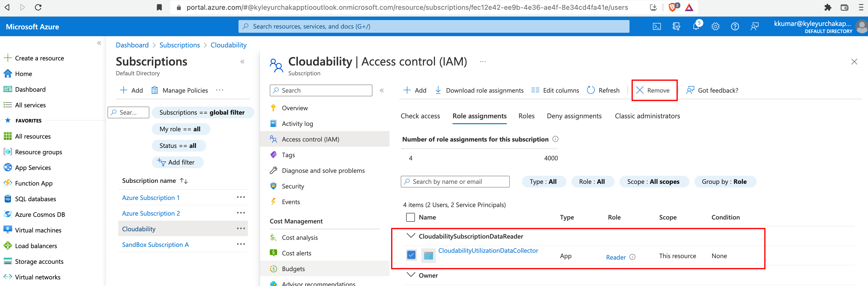Open portal settings gear

[x=715, y=27]
